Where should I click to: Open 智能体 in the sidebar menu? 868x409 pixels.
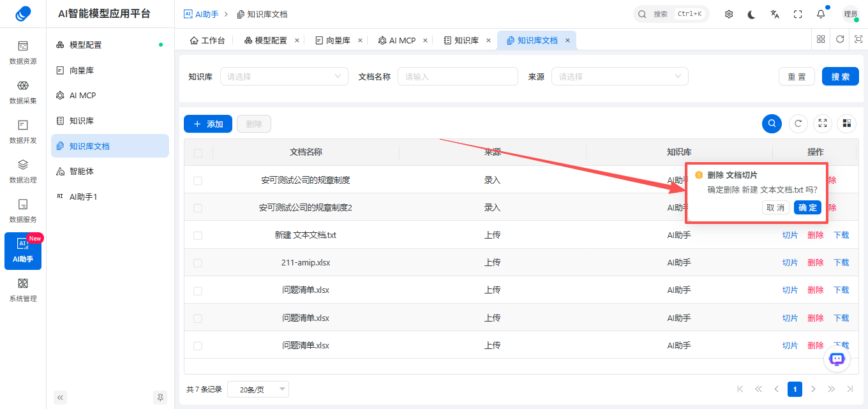pos(110,171)
